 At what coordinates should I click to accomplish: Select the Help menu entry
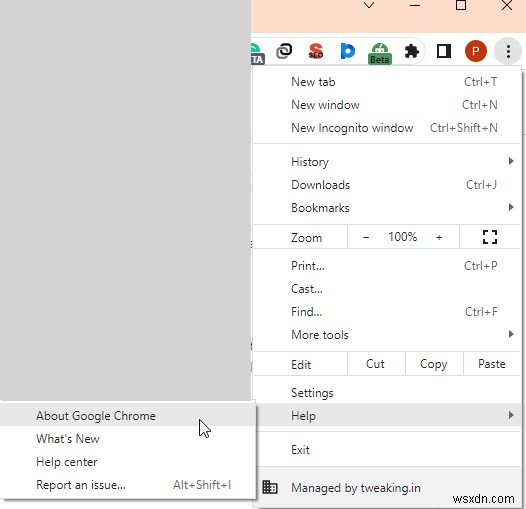[387, 415]
